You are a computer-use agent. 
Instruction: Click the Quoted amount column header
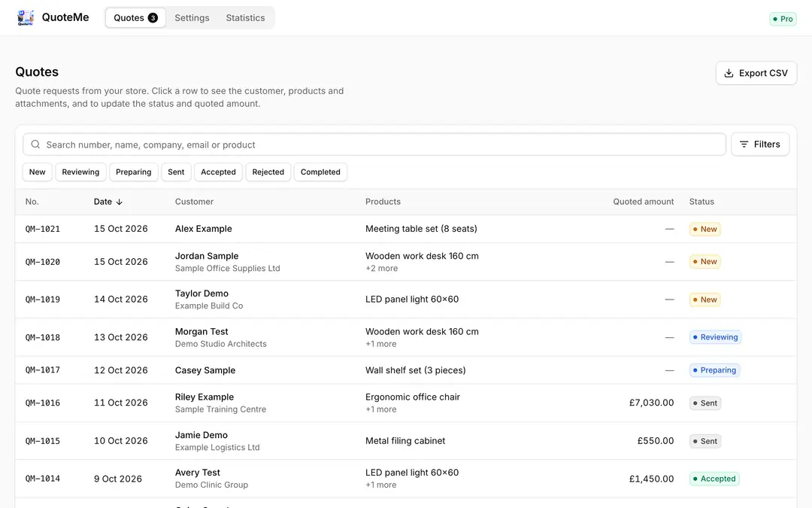coord(643,202)
